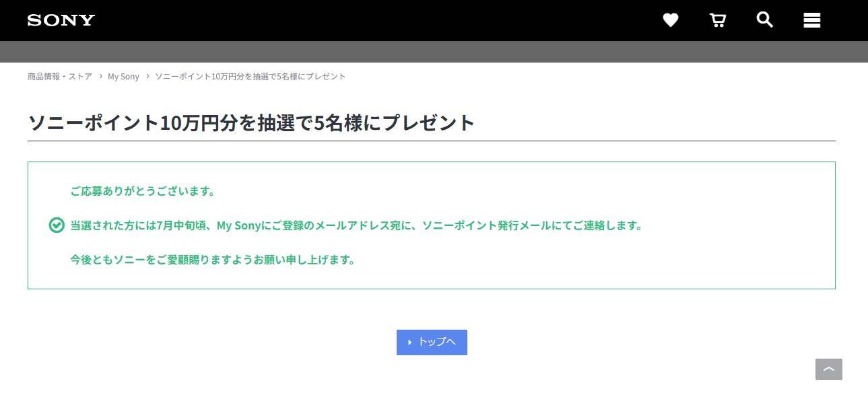Click the トップへ button

tap(432, 342)
